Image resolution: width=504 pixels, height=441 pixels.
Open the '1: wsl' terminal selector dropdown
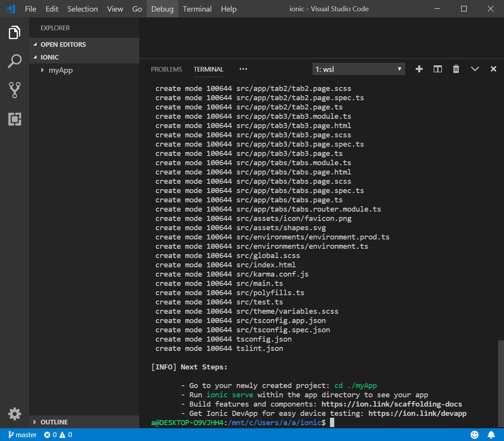(358, 69)
